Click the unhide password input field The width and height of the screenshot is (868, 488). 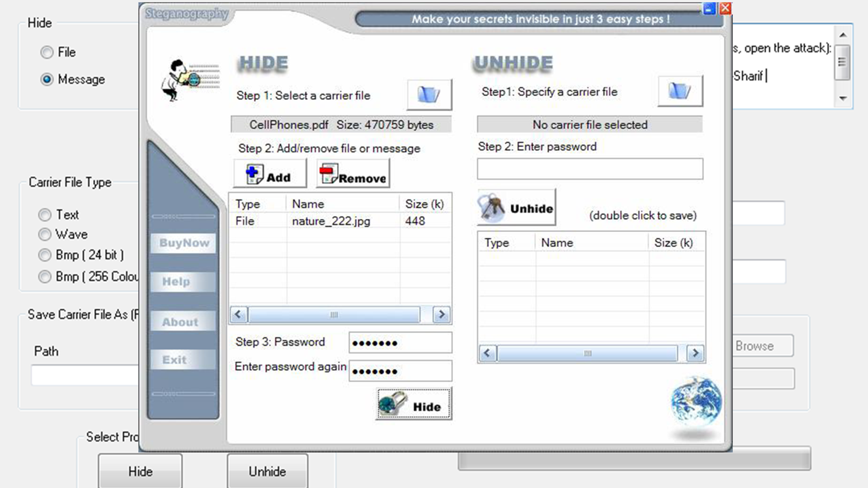pos(590,169)
